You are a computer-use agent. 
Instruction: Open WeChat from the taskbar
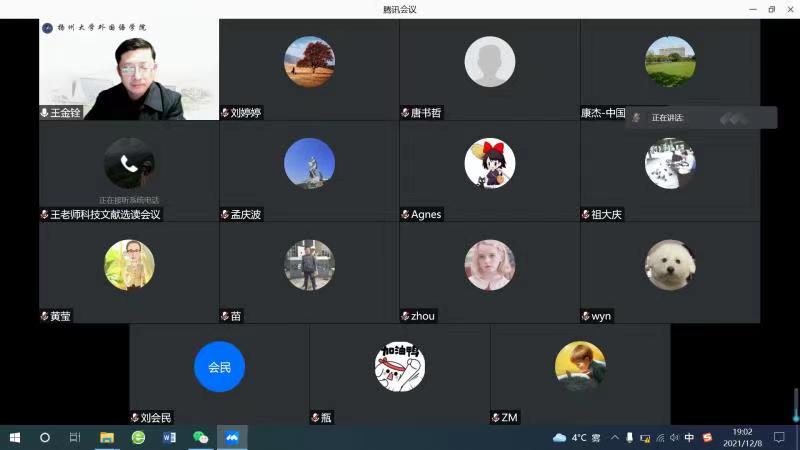click(x=200, y=437)
